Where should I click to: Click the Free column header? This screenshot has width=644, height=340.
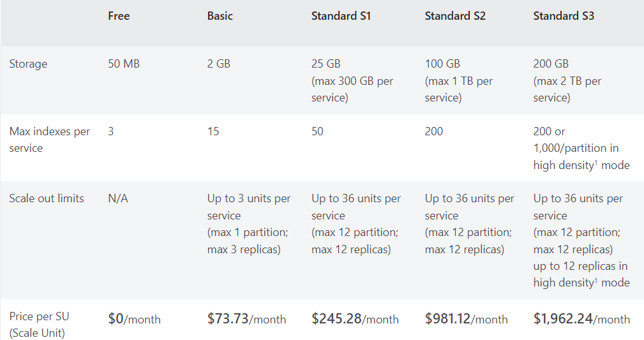[119, 16]
